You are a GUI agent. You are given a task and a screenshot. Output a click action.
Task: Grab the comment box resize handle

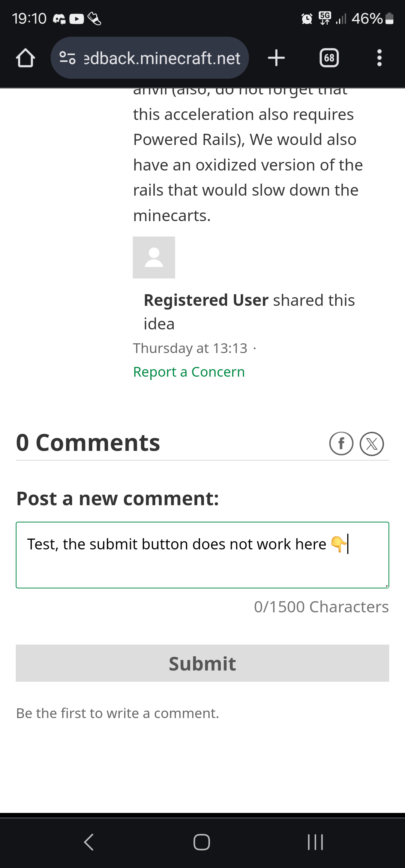tap(386, 585)
